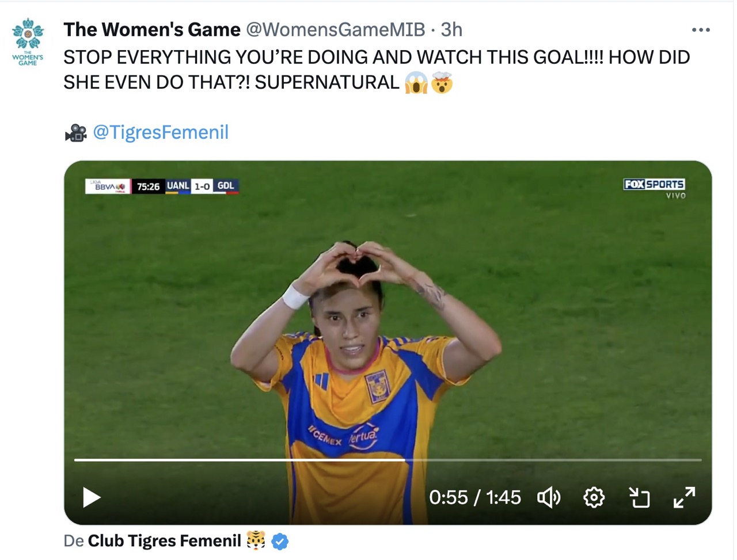
Task: Expand the video to fullscreen
Action: (684, 497)
